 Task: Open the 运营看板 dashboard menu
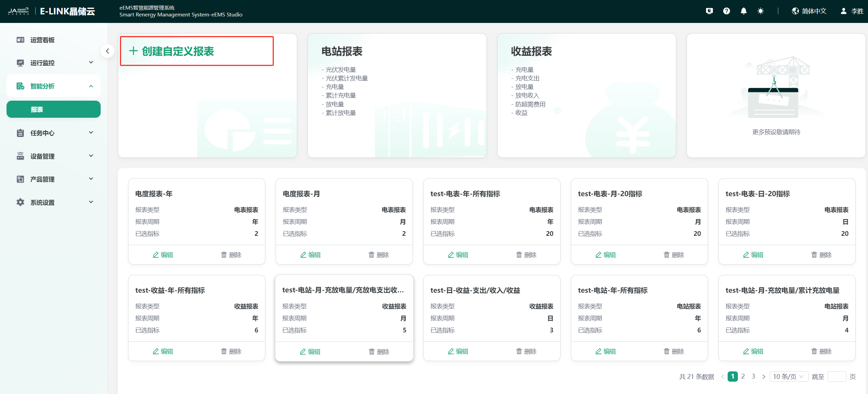click(42, 40)
